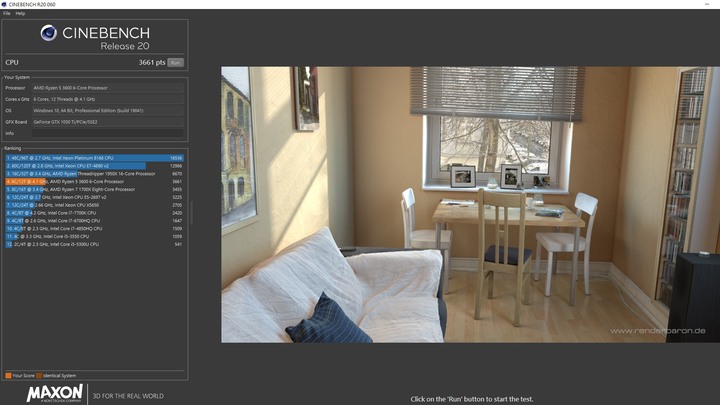Minimize the Cinebench window
The width and height of the screenshot is (720, 405).
point(707,4)
